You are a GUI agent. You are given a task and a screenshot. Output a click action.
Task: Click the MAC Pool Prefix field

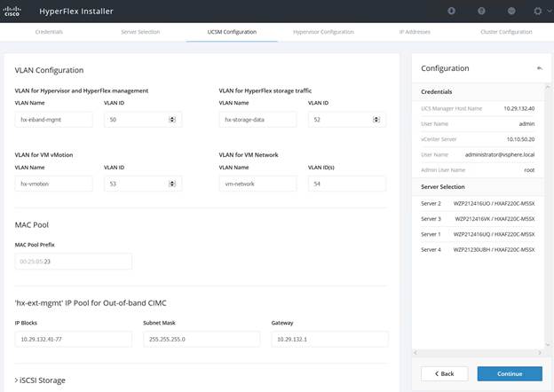click(74, 262)
